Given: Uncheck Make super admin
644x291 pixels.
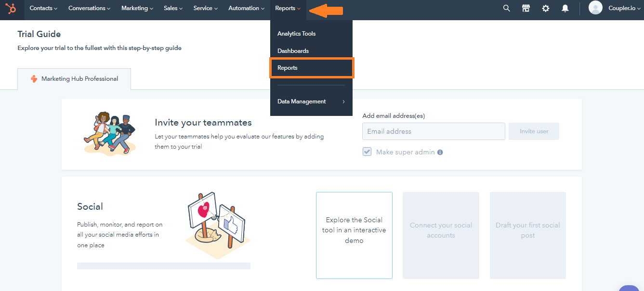Looking at the screenshot, I should pos(367,151).
